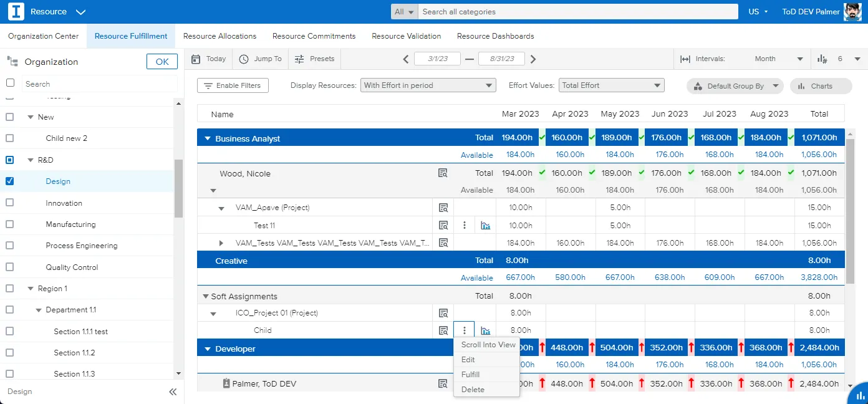Choose Fulfill from the context menu
This screenshot has width=868, height=404.
click(x=487, y=375)
